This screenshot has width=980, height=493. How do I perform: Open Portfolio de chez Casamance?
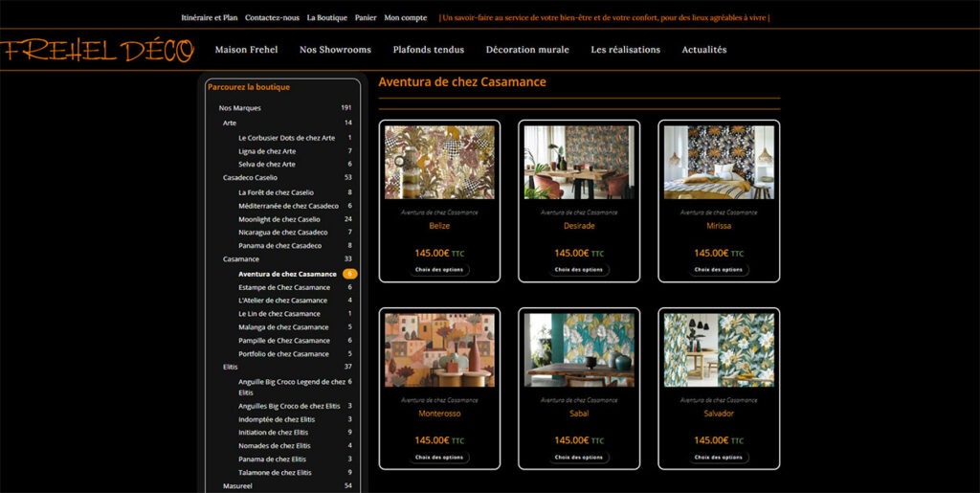[x=283, y=353]
